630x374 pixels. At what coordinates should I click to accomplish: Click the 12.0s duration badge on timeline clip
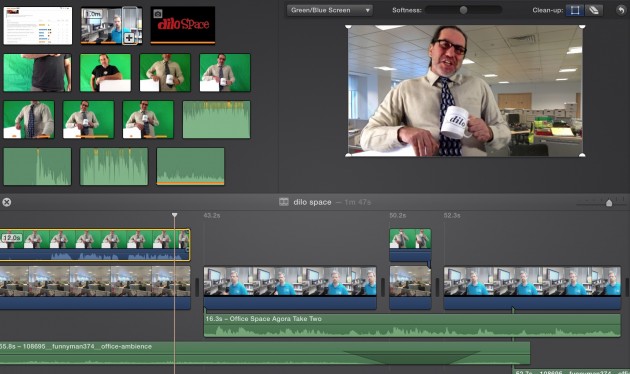pos(12,238)
